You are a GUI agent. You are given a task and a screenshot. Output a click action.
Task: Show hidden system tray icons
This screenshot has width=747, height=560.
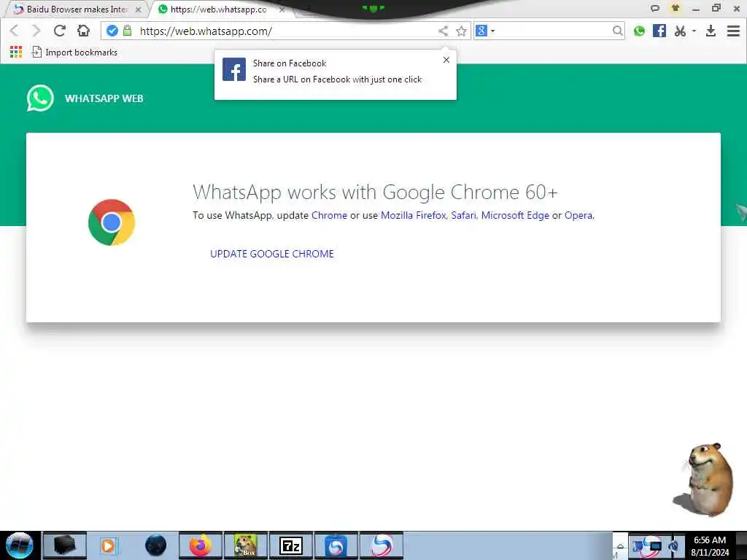pyautogui.click(x=620, y=545)
